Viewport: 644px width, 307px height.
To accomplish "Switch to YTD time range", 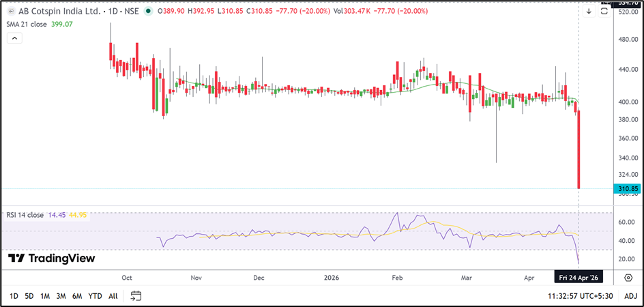I will pyautogui.click(x=96, y=295).
